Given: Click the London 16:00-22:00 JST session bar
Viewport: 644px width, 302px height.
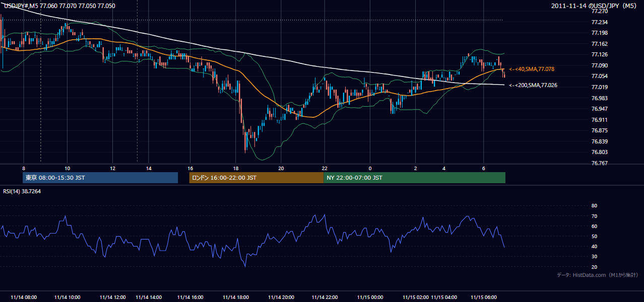Looking at the screenshot, I should [x=256, y=178].
